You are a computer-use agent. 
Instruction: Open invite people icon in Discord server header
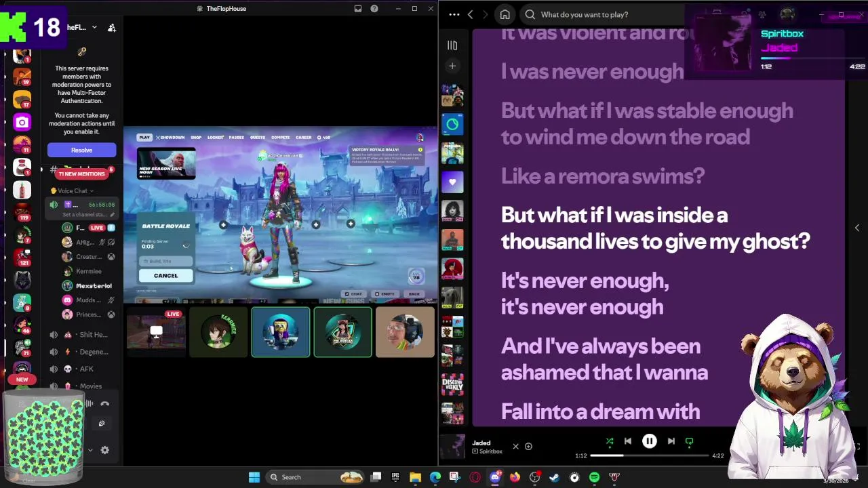[112, 27]
